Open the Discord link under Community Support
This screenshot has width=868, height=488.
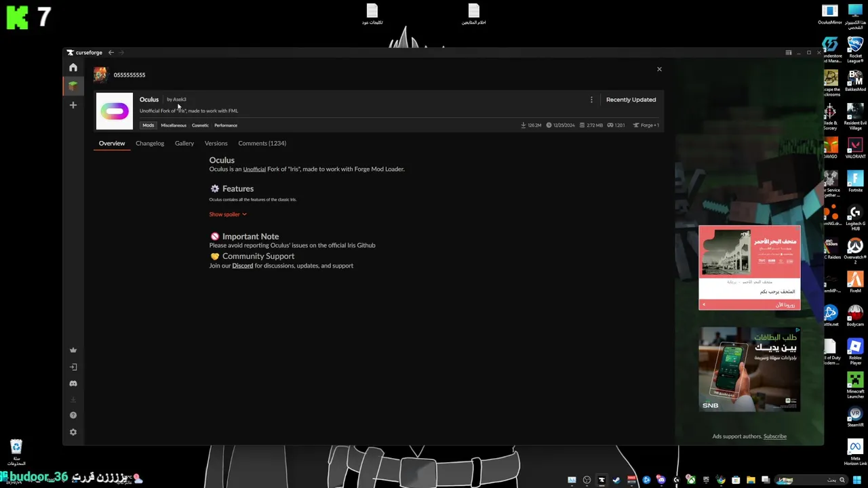[243, 266]
